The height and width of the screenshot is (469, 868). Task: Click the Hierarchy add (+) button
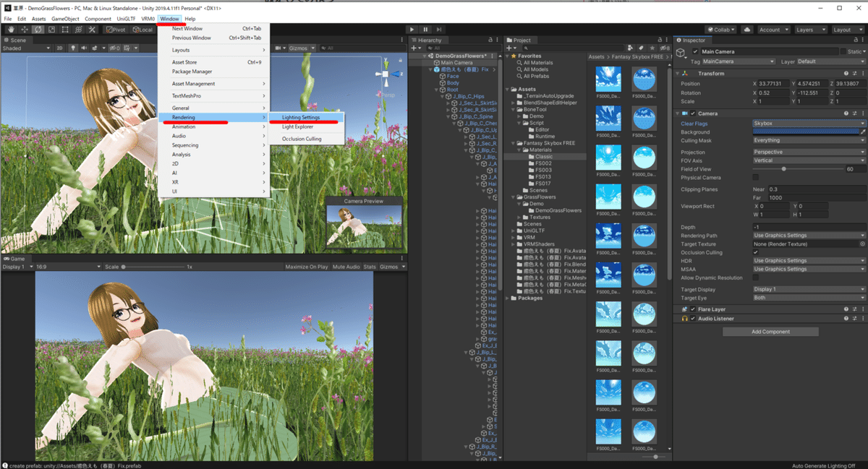click(x=414, y=48)
